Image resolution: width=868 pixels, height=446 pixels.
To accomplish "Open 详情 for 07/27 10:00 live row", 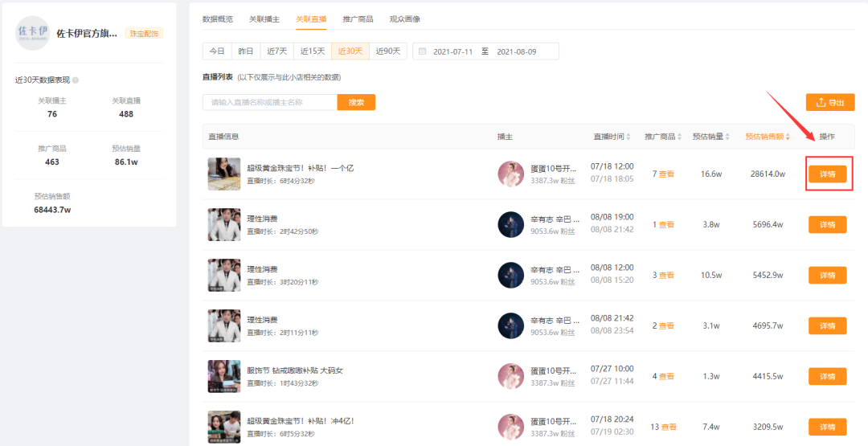I will pyautogui.click(x=828, y=376).
